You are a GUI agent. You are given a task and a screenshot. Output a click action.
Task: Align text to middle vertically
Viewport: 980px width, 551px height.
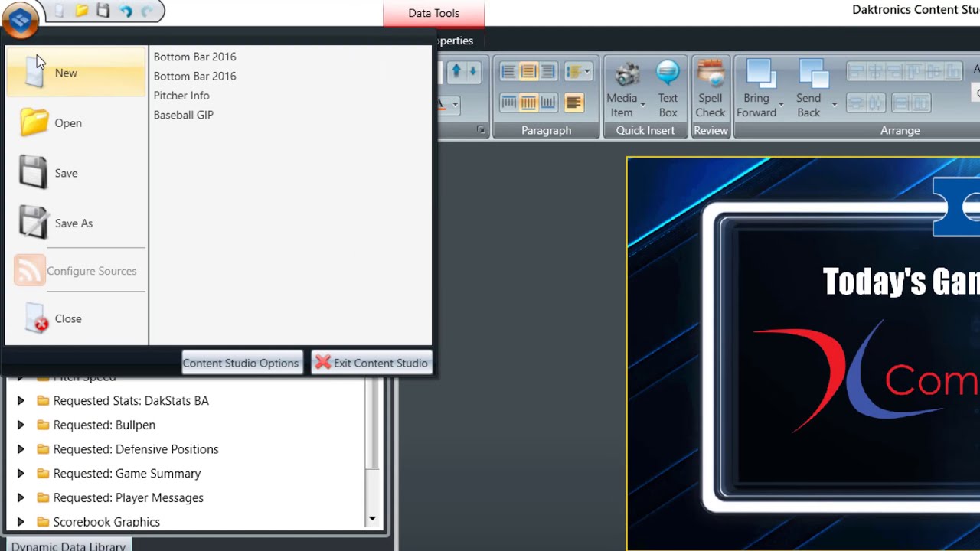528,102
